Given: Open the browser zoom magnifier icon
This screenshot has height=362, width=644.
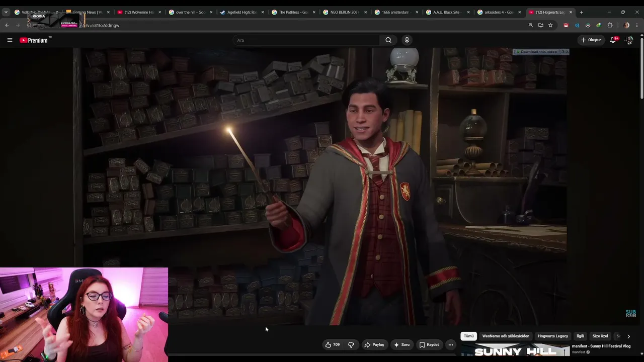Looking at the screenshot, I should pos(531,25).
